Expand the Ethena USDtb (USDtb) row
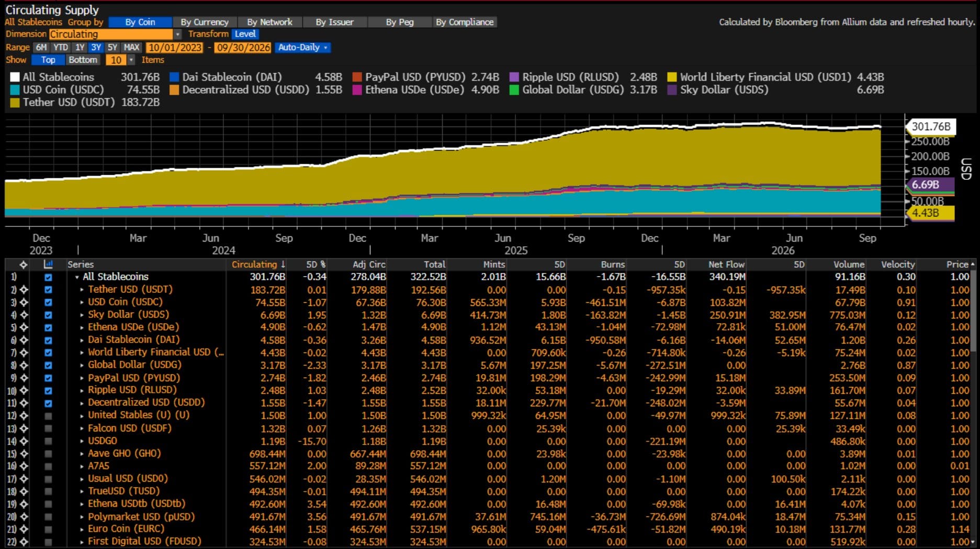Screen dimensions: 980x549 click(82, 504)
